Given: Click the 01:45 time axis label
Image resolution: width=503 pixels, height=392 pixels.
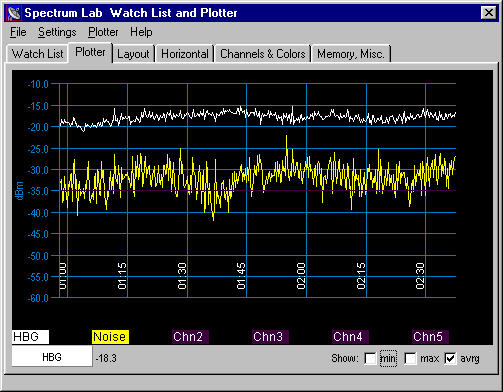Looking at the screenshot, I should (241, 276).
